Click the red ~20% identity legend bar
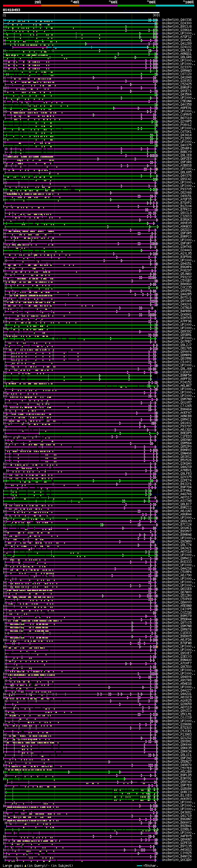 (22, 6)
